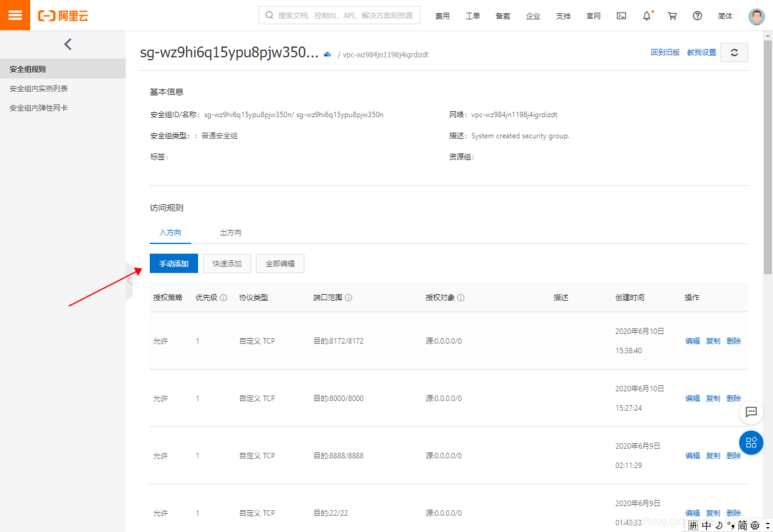Open the help question mark icon

[x=698, y=16]
